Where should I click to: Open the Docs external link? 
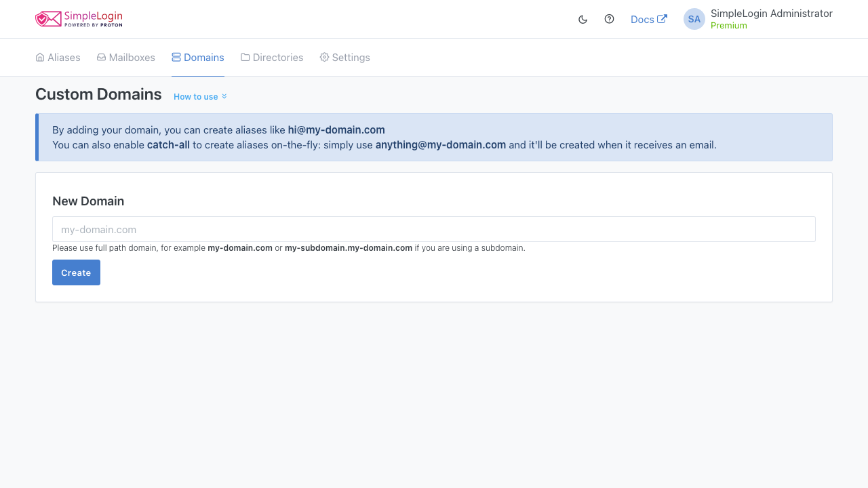[x=649, y=20]
